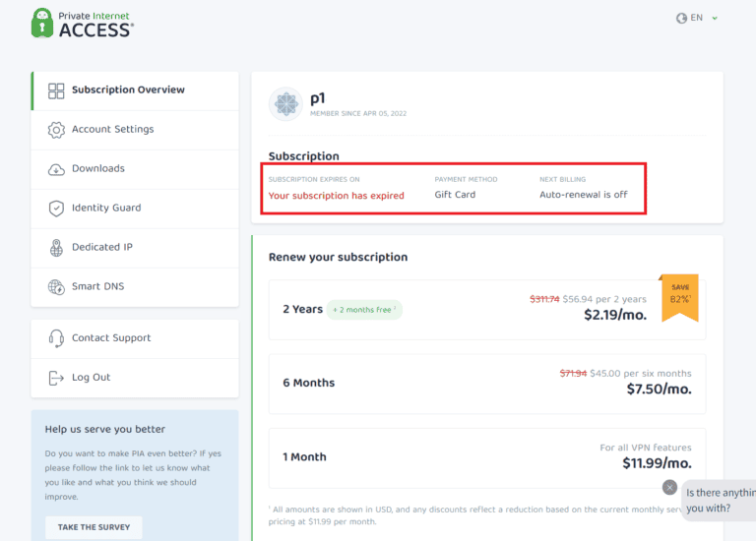Click the Contact Support headset icon

coord(56,338)
